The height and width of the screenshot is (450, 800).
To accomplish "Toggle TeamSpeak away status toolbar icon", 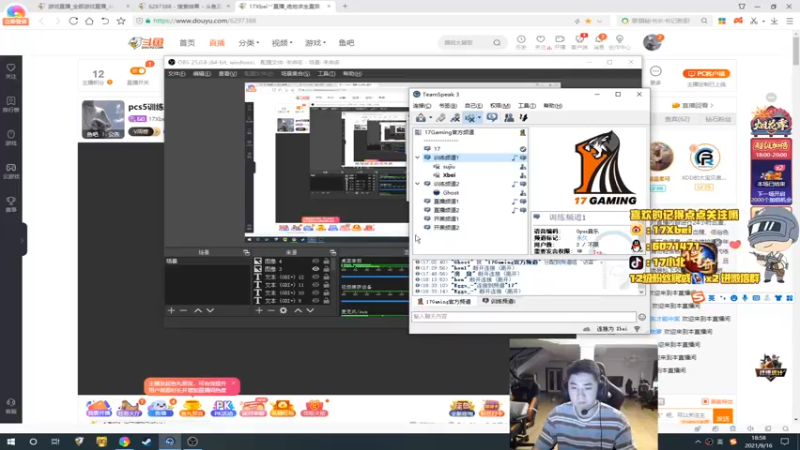I will (x=470, y=118).
